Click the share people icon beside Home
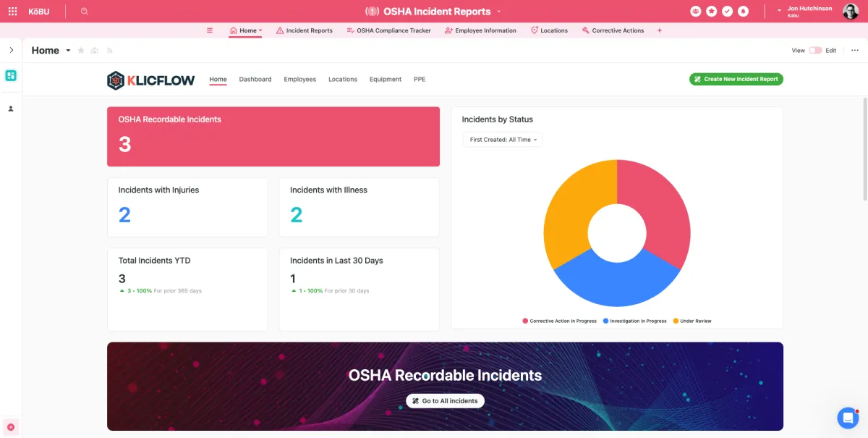The image size is (868, 438). [x=95, y=51]
